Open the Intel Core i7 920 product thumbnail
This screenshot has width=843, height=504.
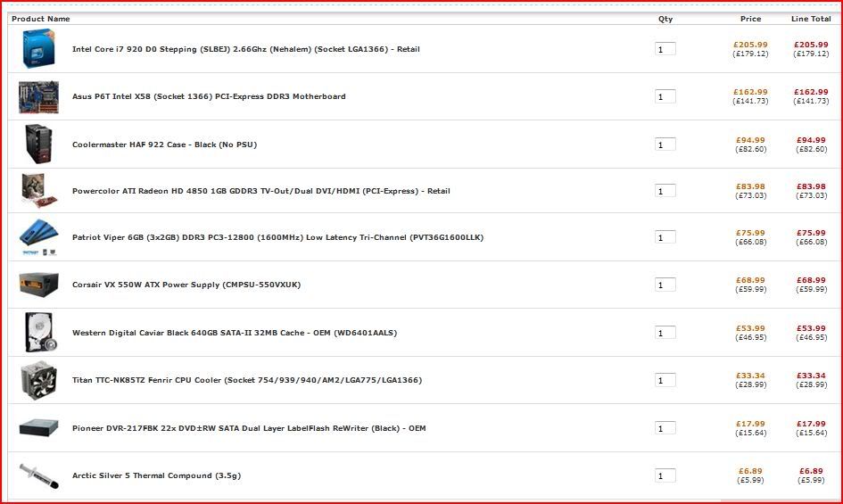click(38, 49)
